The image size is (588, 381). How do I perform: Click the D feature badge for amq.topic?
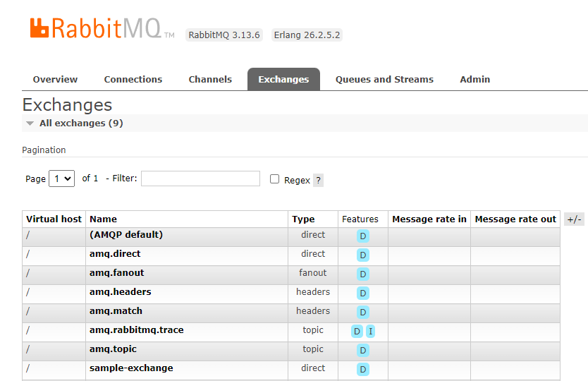(x=362, y=351)
